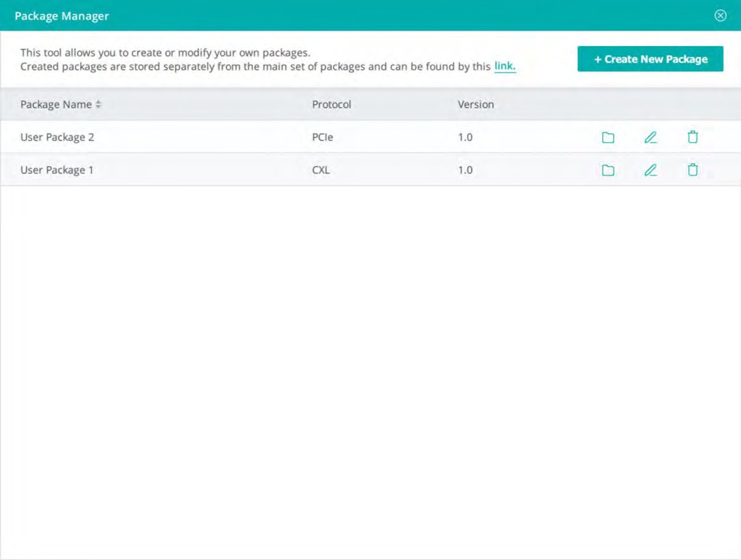741x560 pixels.
Task: Follow the packages location link
Action: 505,66
